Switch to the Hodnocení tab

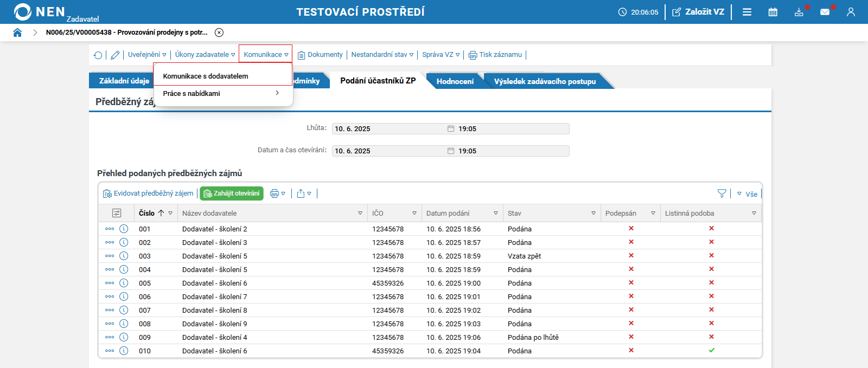(455, 81)
